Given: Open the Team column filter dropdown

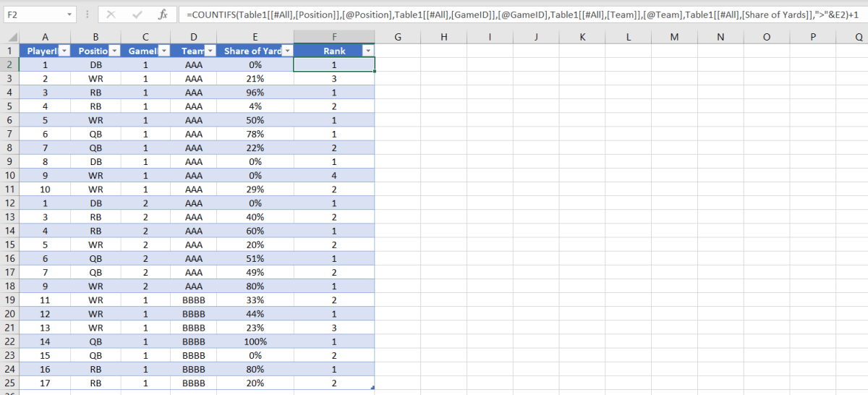Looking at the screenshot, I should coord(210,51).
